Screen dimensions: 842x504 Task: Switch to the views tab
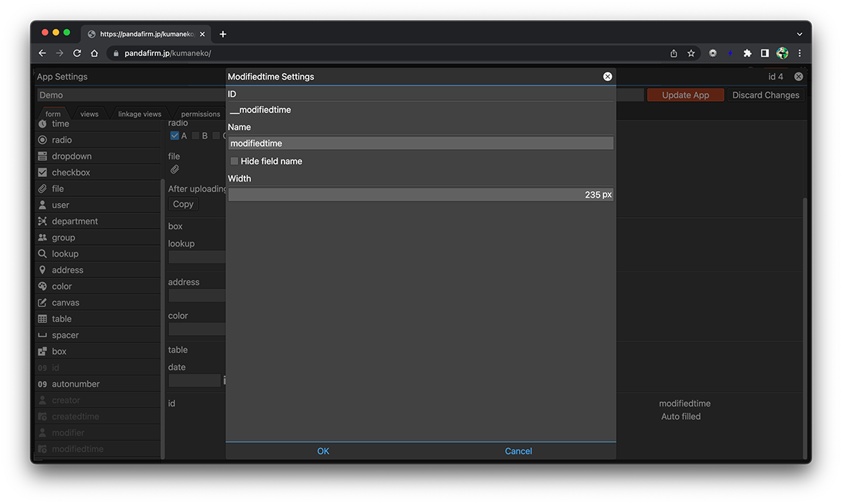89,114
